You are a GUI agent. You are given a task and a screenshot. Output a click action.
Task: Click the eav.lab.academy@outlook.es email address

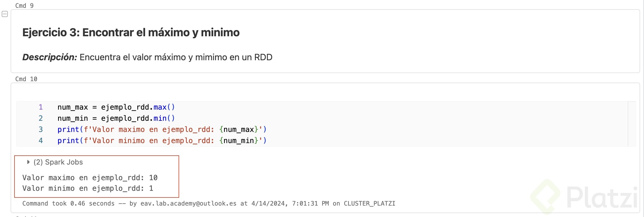pos(188,203)
